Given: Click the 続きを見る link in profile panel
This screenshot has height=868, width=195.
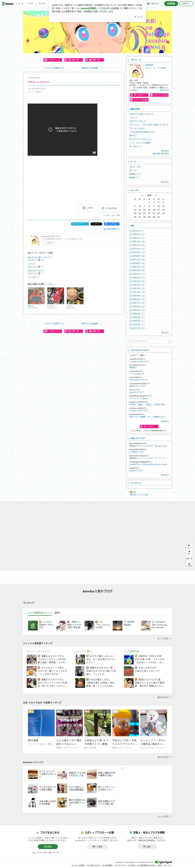Looking at the screenshot, I should tap(165, 90).
